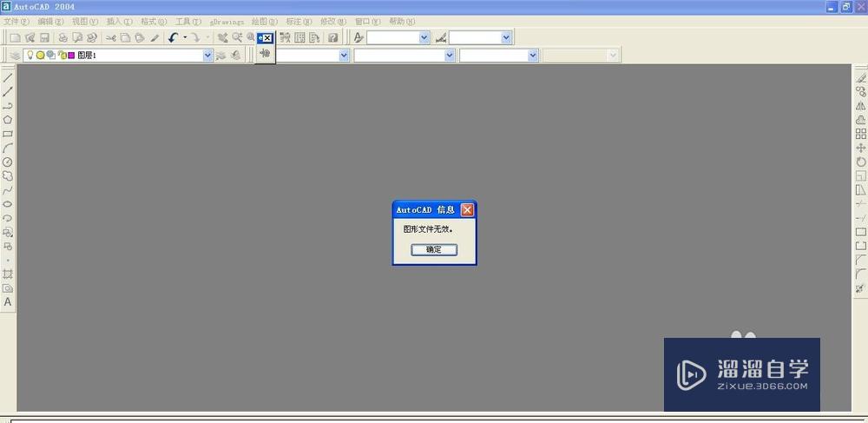Select the Arc draw tool
This screenshot has width=868, height=423.
(8, 148)
